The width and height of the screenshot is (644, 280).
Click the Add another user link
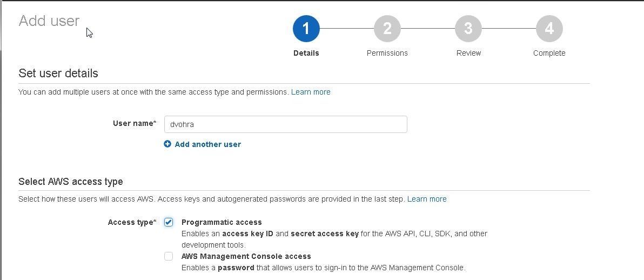[x=208, y=144]
